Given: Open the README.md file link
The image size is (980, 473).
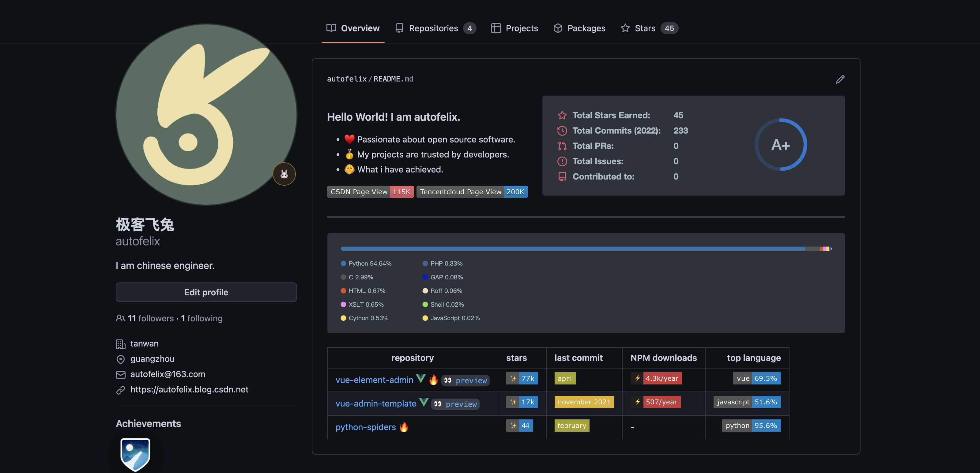Looking at the screenshot, I should (393, 79).
